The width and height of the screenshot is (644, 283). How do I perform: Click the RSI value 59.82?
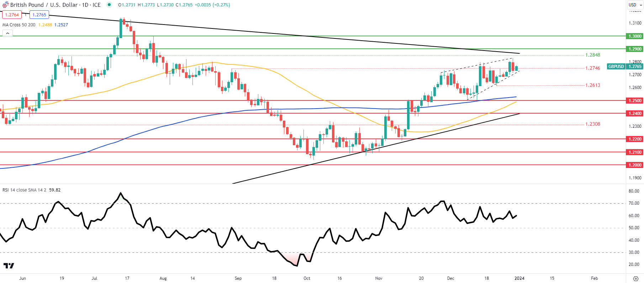click(55, 190)
